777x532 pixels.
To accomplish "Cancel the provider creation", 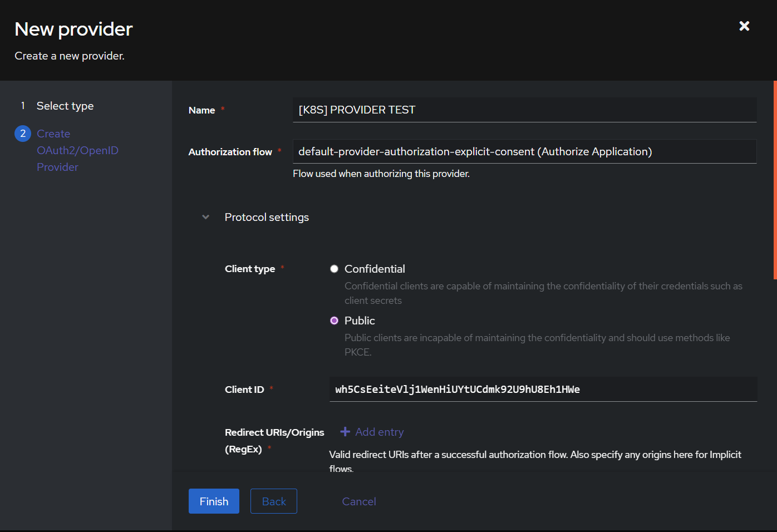I will [x=359, y=501].
